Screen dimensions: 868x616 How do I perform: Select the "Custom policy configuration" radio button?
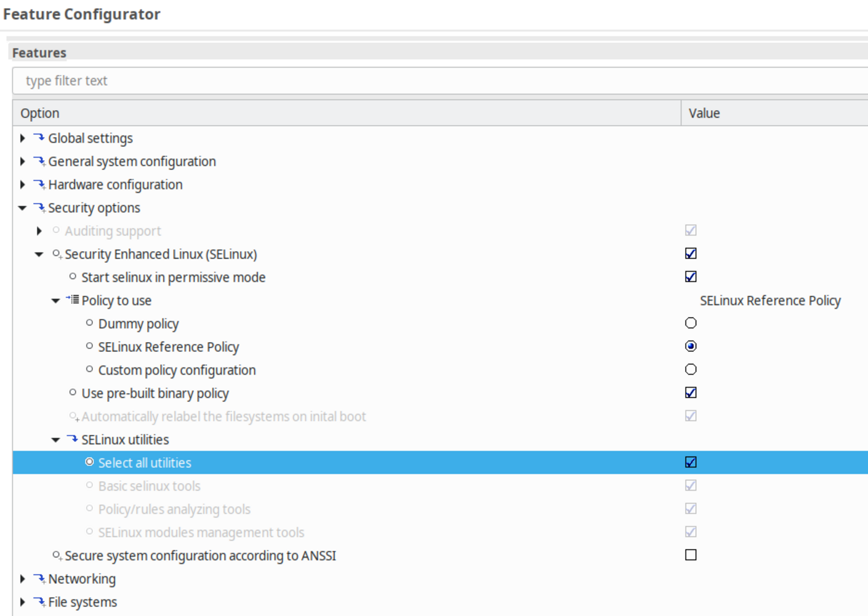click(x=691, y=369)
